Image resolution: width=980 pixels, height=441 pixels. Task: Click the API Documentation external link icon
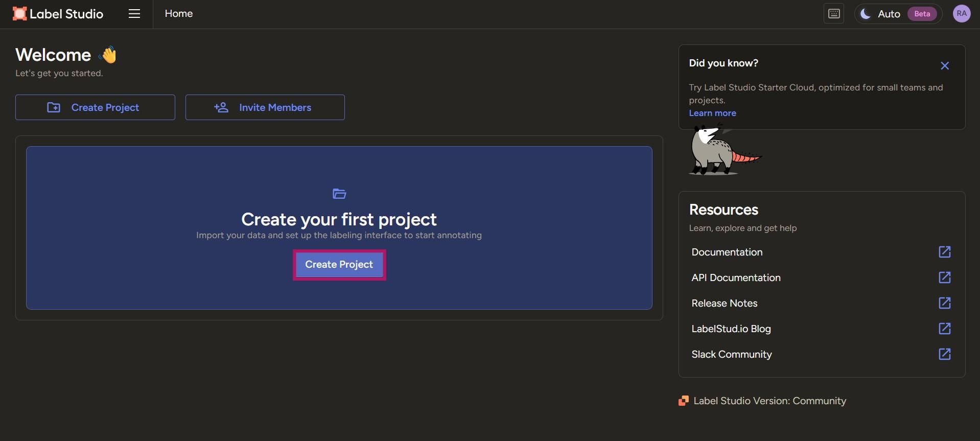(945, 277)
